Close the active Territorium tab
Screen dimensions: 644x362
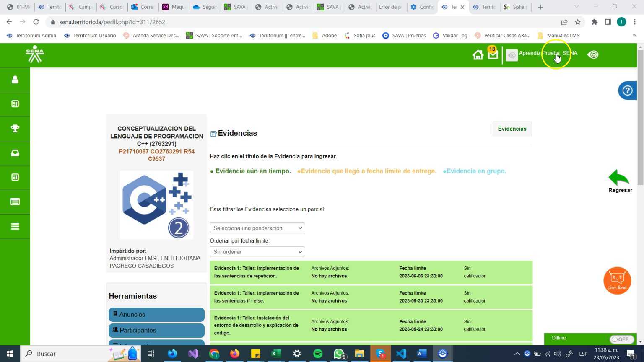[x=462, y=7]
